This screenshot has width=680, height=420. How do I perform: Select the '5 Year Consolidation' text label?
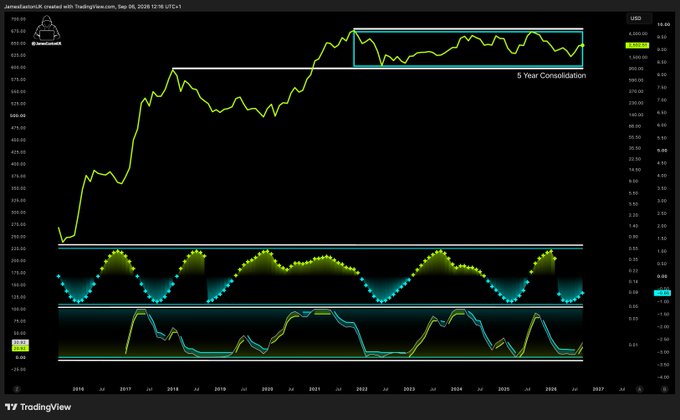[551, 75]
